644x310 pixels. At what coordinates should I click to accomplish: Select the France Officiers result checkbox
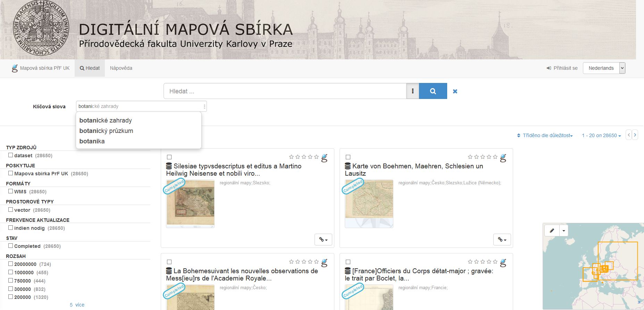(348, 262)
